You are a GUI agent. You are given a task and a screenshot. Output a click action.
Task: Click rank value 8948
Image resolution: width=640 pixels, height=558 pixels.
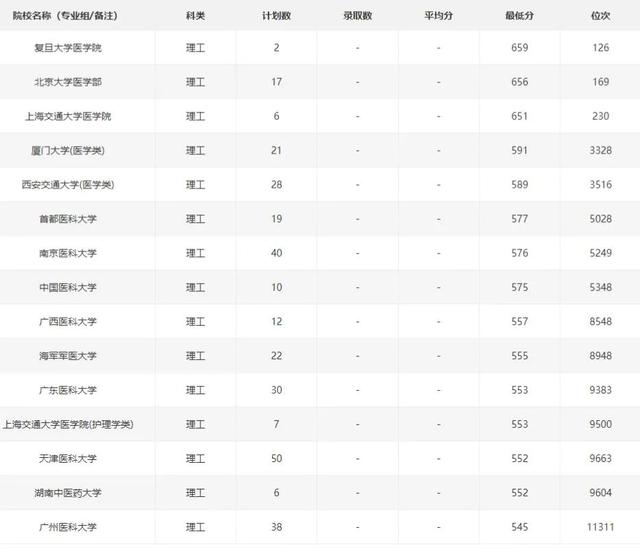(600, 356)
